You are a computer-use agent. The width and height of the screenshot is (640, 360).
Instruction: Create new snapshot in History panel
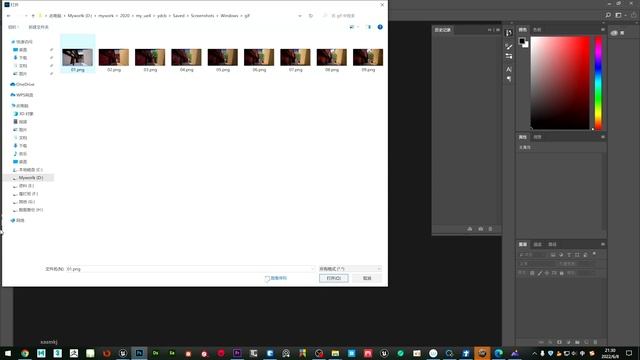click(x=480, y=229)
